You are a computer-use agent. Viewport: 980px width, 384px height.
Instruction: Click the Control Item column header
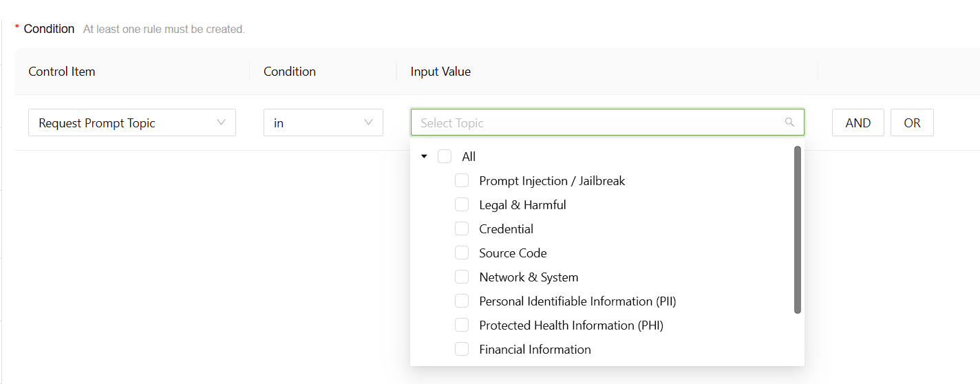(62, 72)
